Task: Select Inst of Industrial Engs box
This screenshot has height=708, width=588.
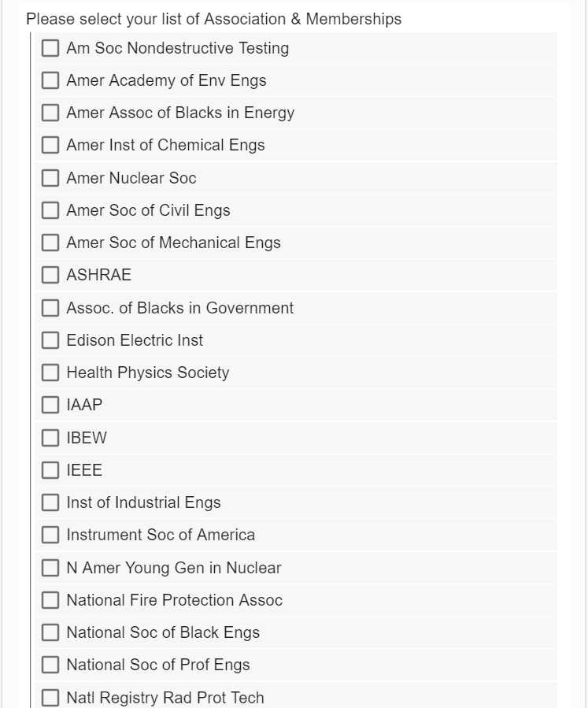Action: coord(50,502)
